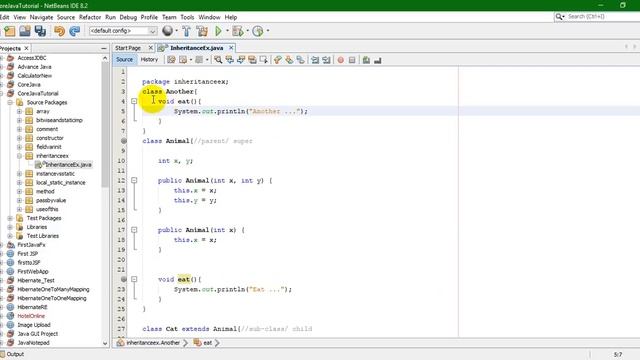640x360 pixels.
Task: Click the eat breadcrumb in the navigation bar
Action: click(x=207, y=343)
